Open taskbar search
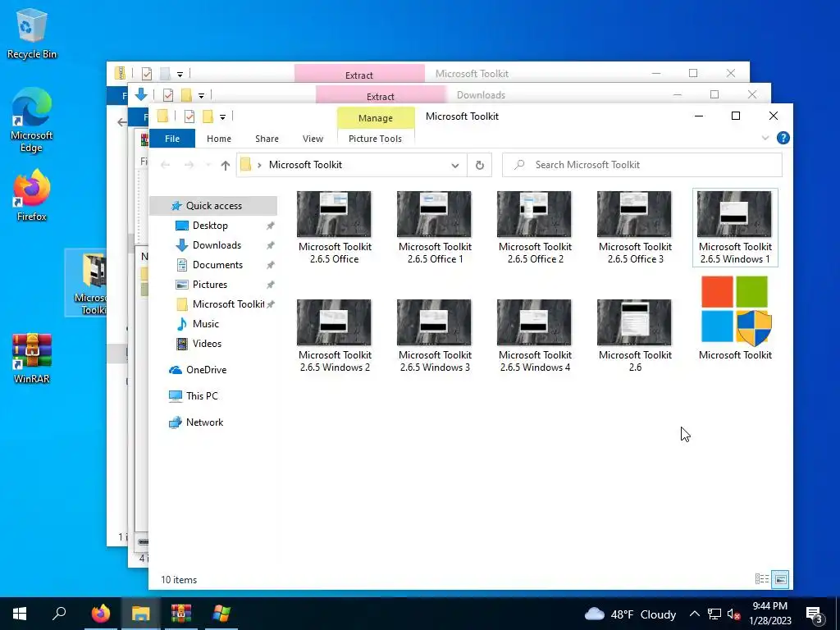 (59, 614)
